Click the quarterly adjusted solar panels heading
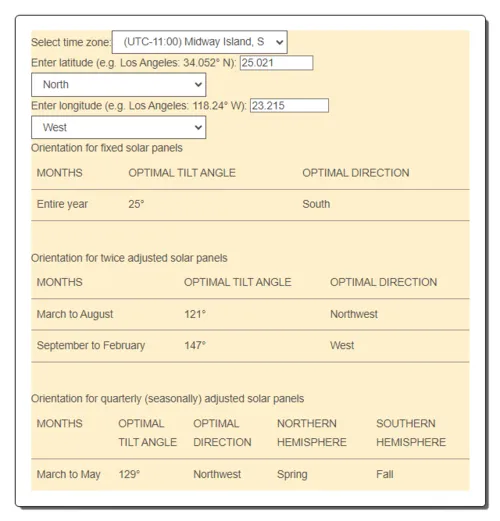 point(167,398)
